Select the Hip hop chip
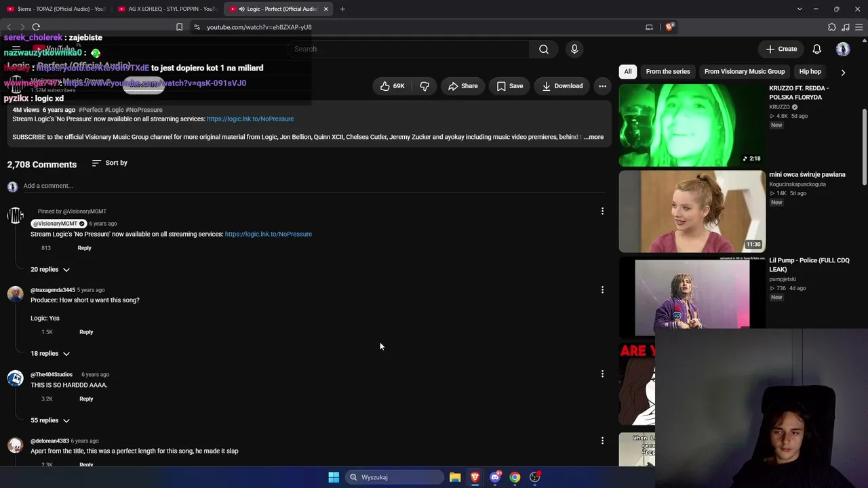 810,71
